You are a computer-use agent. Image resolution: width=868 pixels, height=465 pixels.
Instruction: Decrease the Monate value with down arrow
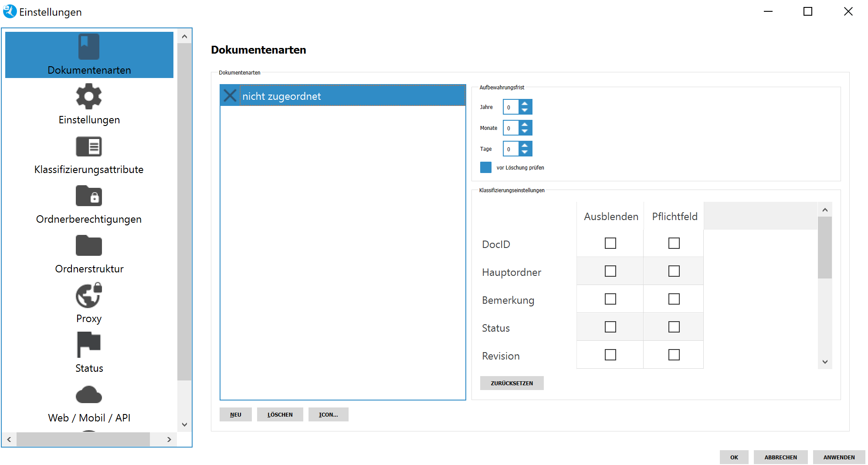[x=525, y=131]
